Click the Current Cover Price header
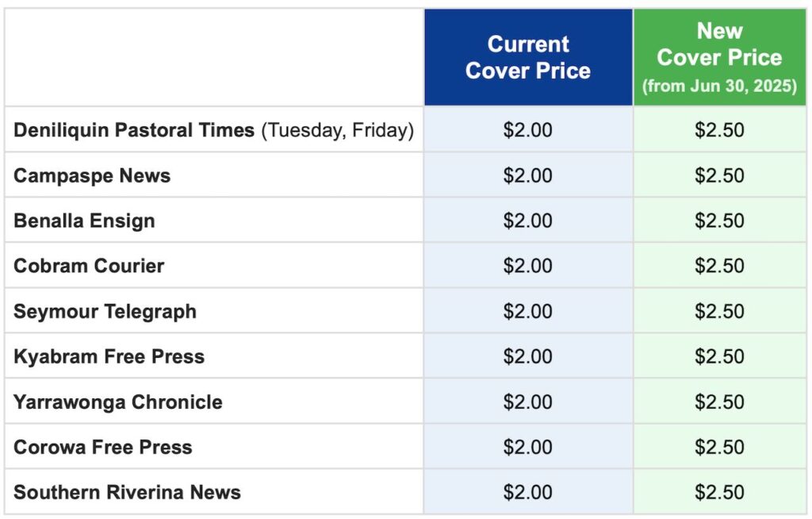The height and width of the screenshot is (519, 812). coord(528,57)
